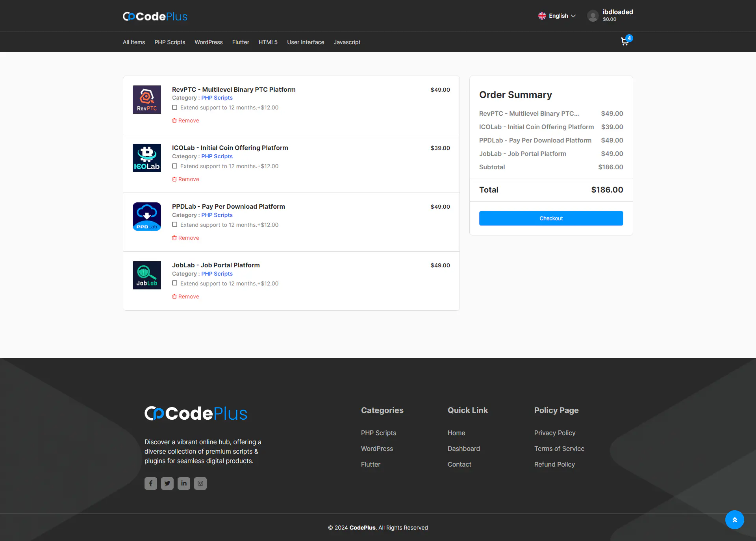Click the scroll-to-top arrow button
The width and height of the screenshot is (756, 541).
click(x=734, y=520)
